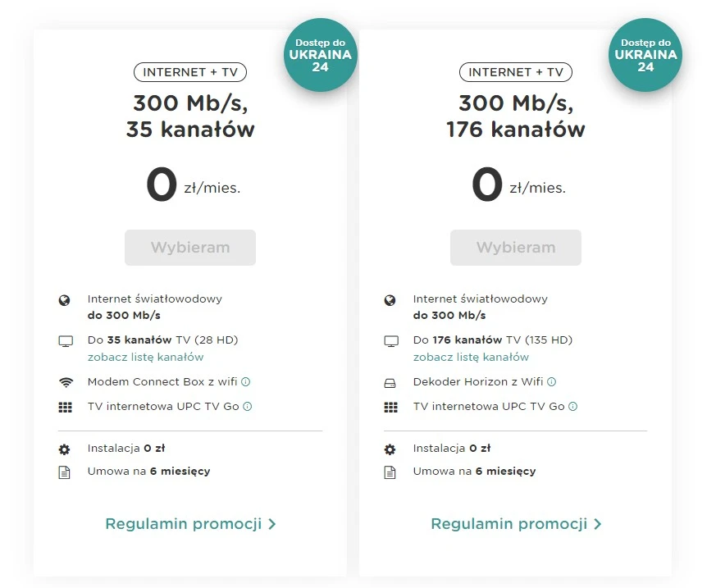Viewport: 716px width, 588px height.
Task: Open zobacz listę kanałów in the left card
Action: 145,357
